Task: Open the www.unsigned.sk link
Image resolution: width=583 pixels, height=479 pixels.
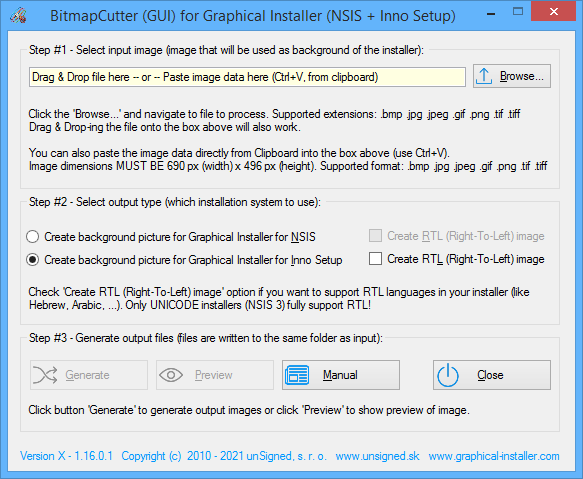Action: coord(377,456)
